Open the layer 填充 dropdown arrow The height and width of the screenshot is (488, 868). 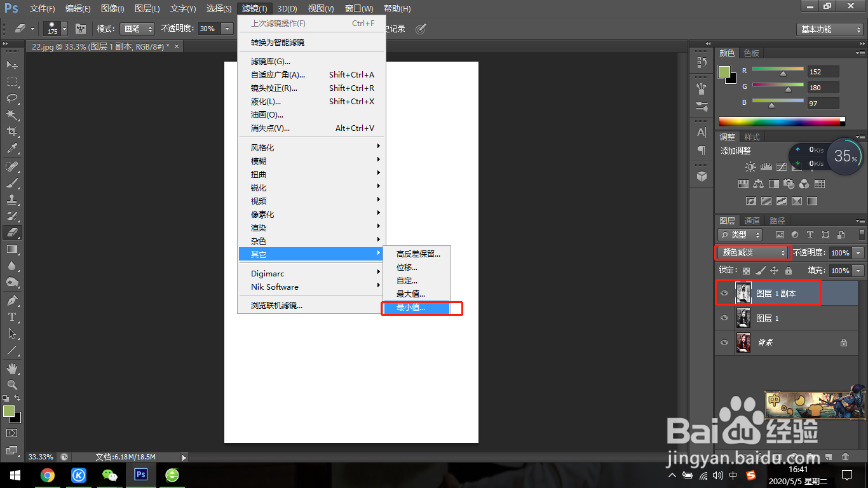tap(859, 271)
